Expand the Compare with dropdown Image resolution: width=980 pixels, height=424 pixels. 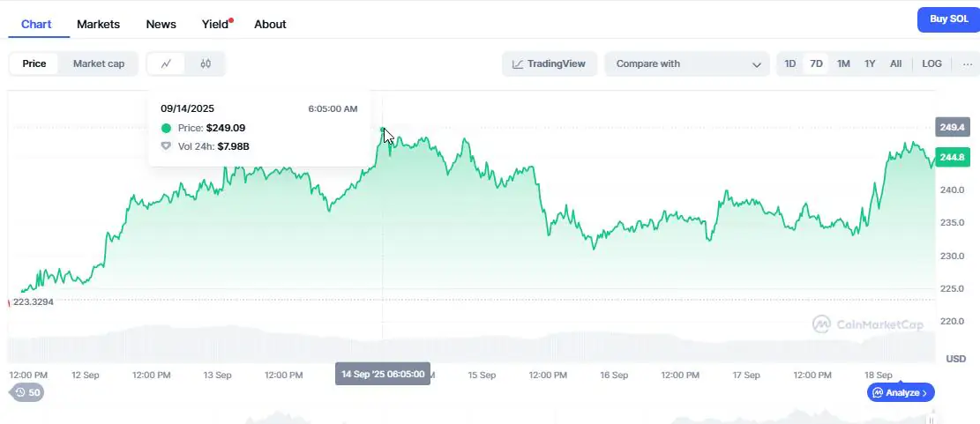point(687,63)
